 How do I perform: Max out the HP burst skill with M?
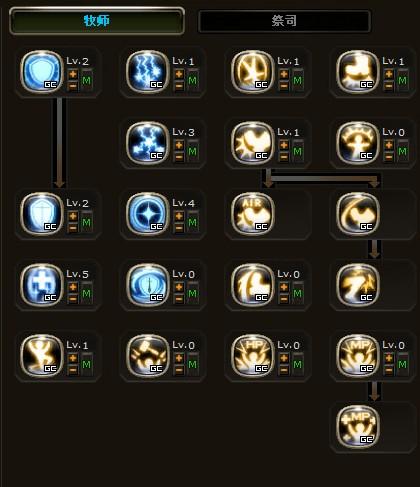point(298,364)
